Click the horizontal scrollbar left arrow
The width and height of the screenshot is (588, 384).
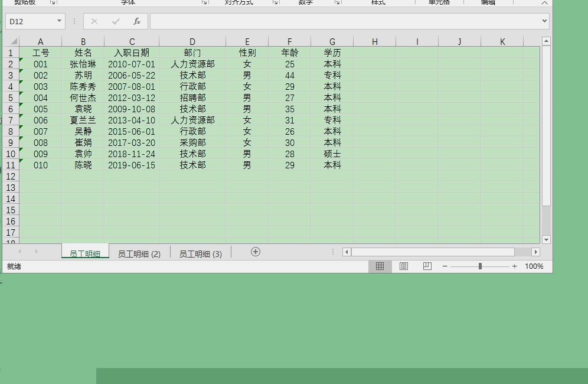point(347,252)
